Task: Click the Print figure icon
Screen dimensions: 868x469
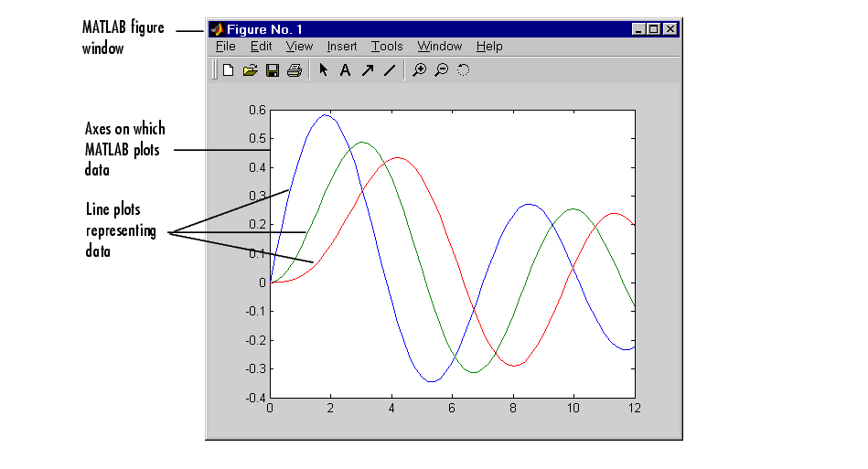Action: pos(294,70)
